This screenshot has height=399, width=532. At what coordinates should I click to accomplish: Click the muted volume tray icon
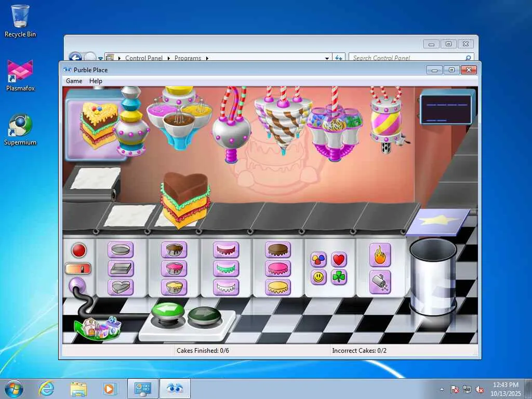tap(480, 390)
